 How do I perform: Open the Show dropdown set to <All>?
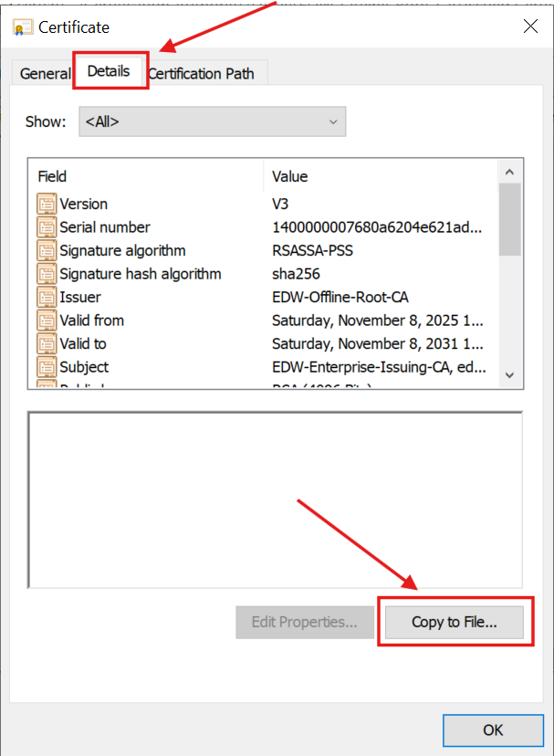coord(212,121)
